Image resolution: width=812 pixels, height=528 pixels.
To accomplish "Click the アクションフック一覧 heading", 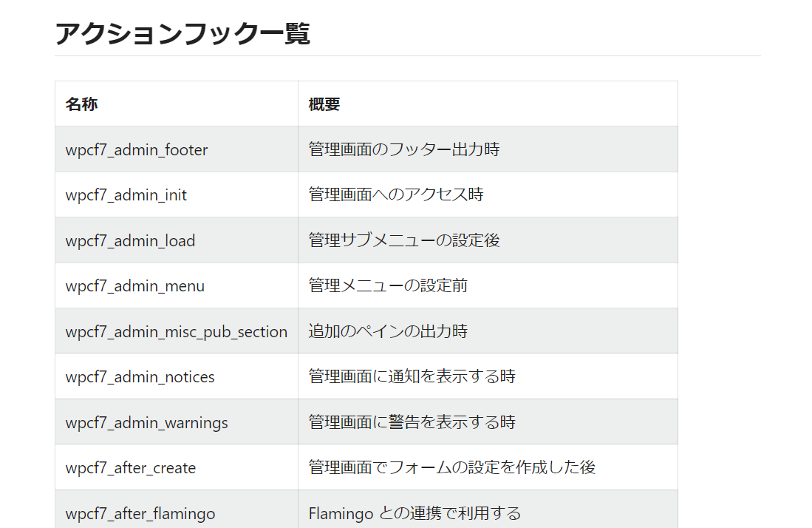I will tap(182, 34).
